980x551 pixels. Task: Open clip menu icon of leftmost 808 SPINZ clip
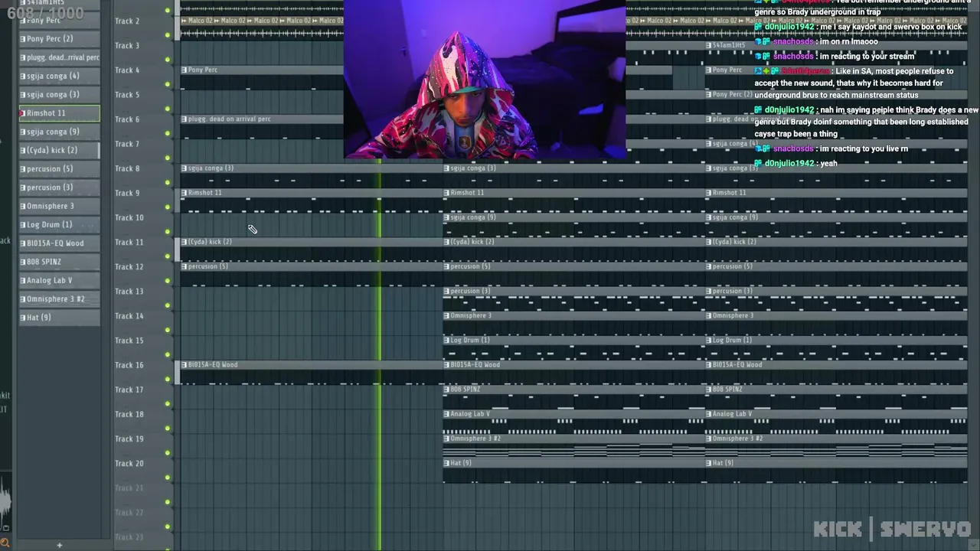coord(447,390)
